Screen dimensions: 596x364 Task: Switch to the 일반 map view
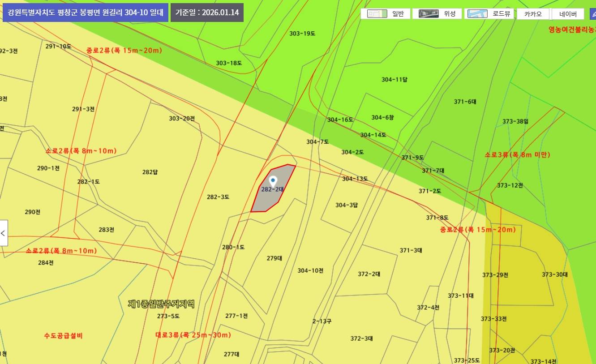[x=386, y=14]
